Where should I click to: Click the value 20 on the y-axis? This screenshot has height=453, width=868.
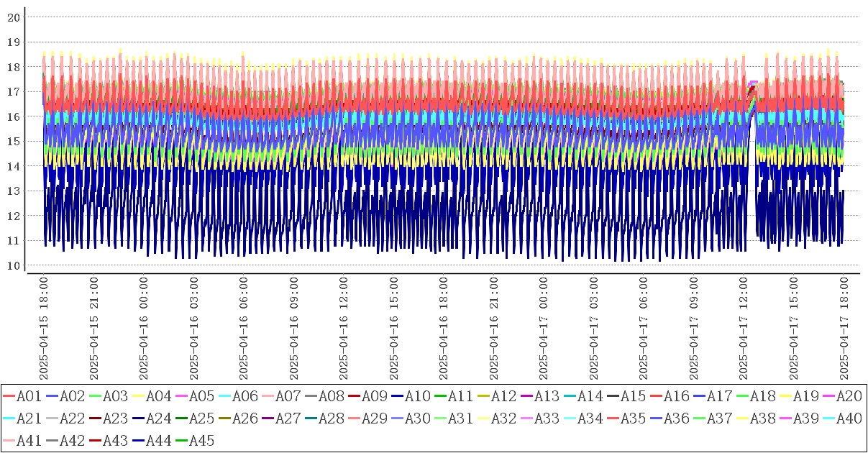coord(13,17)
